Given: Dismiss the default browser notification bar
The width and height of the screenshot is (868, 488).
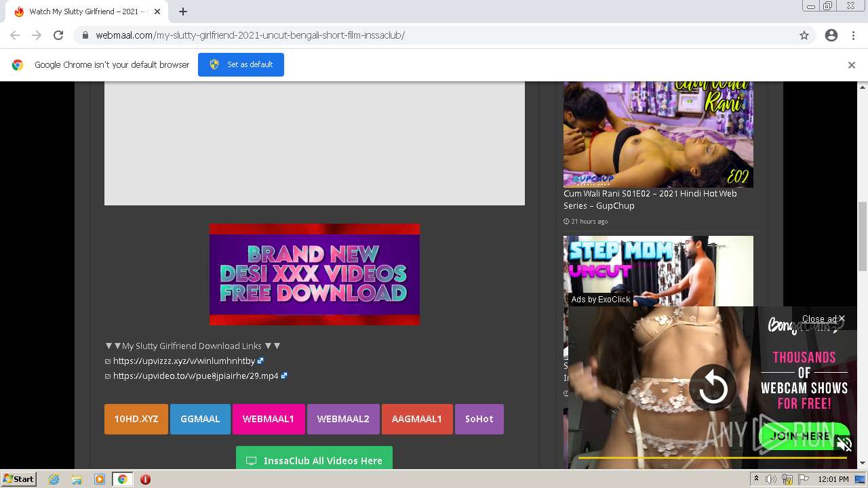Looking at the screenshot, I should pos(852,64).
